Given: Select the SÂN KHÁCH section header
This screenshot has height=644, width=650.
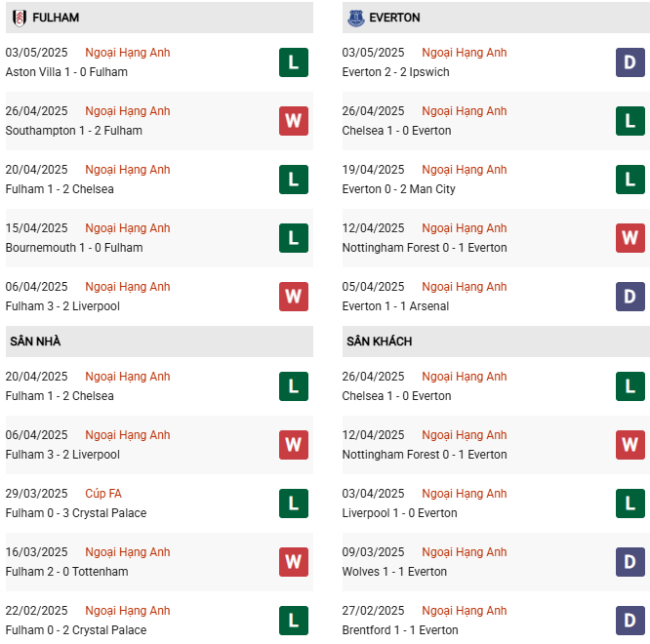Looking at the screenshot, I should pyautogui.click(x=496, y=342).
